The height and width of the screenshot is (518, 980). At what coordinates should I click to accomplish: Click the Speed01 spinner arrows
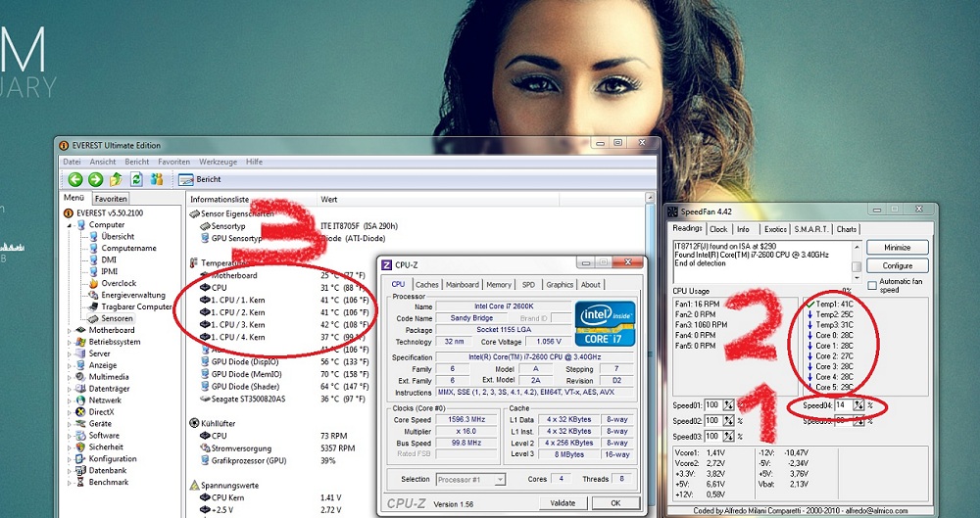729,405
